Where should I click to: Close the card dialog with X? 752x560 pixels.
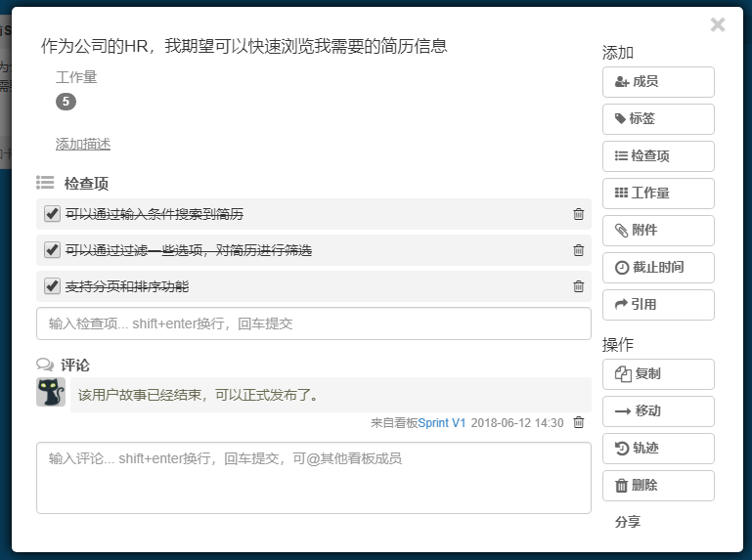pos(718,25)
